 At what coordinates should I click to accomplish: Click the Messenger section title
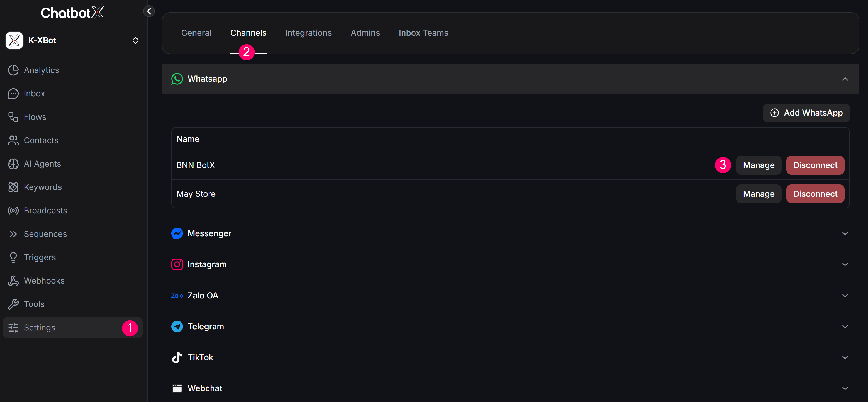coord(209,233)
